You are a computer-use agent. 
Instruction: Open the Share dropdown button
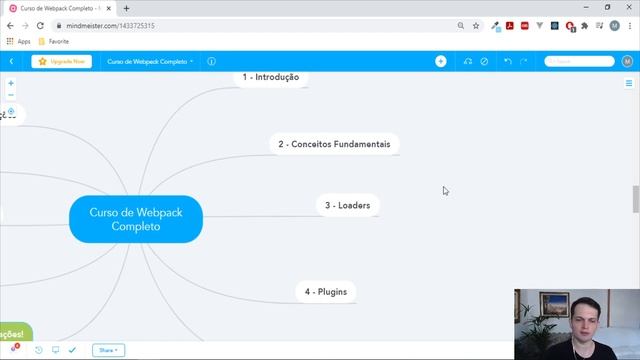coord(109,350)
